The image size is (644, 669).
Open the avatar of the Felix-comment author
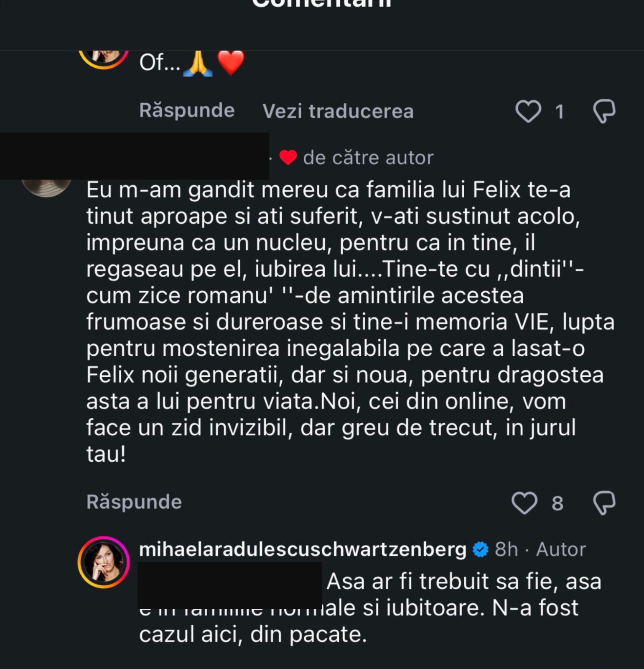click(46, 186)
